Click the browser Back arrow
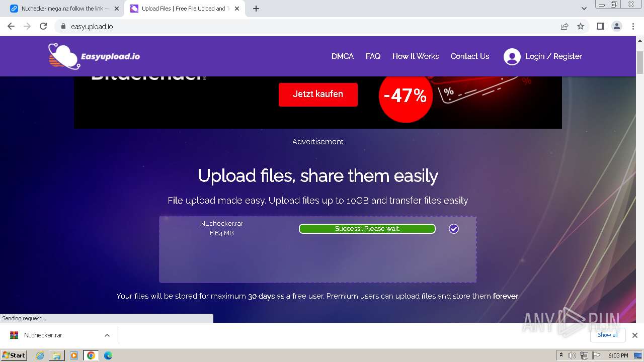 tap(11, 26)
